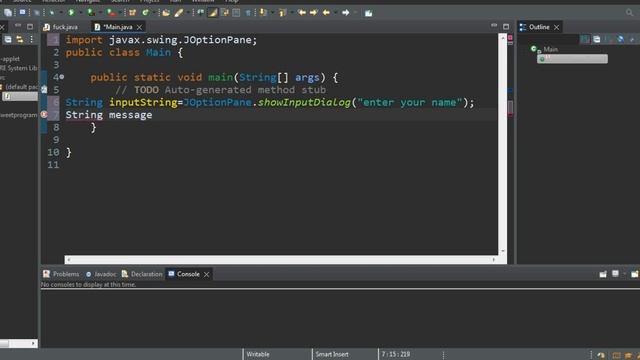Click the New Java Class green icon
Viewport: 640px width, 360px height.
point(145,13)
